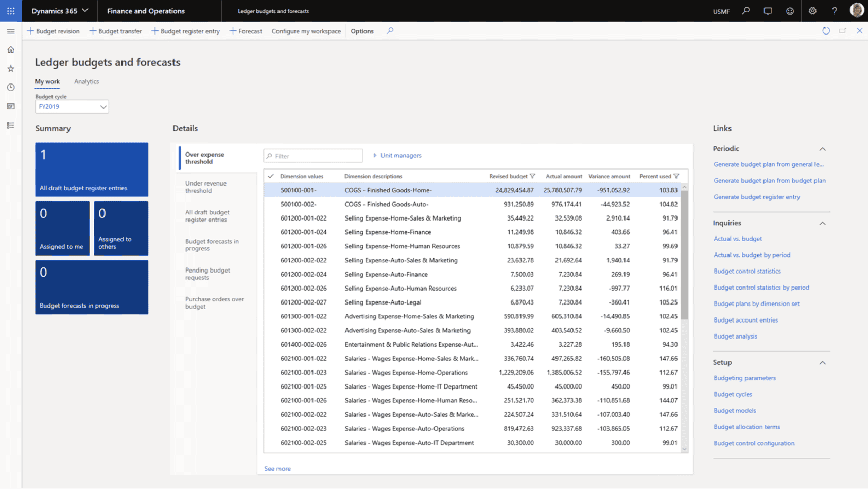Click the search magnifier in top bar
The height and width of the screenshot is (489, 868).
pos(745,11)
